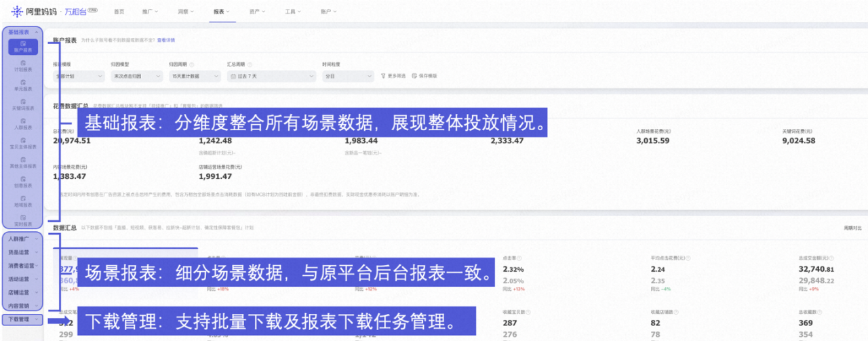Open 宝贝主体报表 in the sidebar

pos(23,142)
